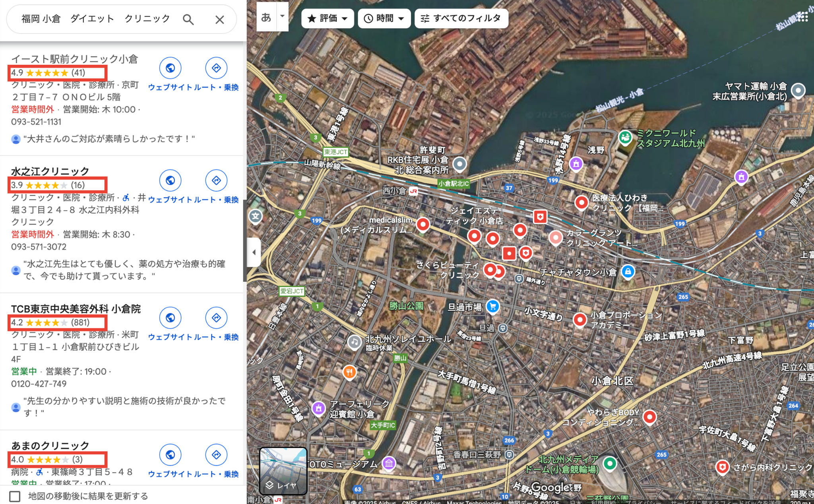The image size is (814, 504).
Task: Click inside the search text field
Action: click(x=95, y=19)
